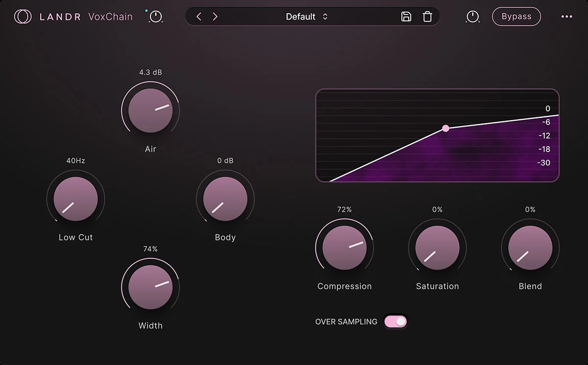The height and width of the screenshot is (365, 588).
Task: Go to the next preset with the right chevron
Action: click(215, 16)
